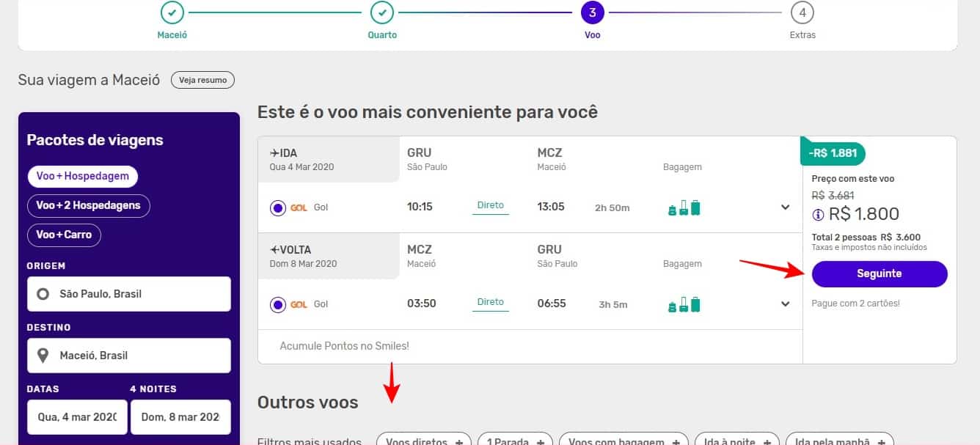The image size is (980, 445).
Task: Select the Gol return flight radio button
Action: tap(278, 304)
